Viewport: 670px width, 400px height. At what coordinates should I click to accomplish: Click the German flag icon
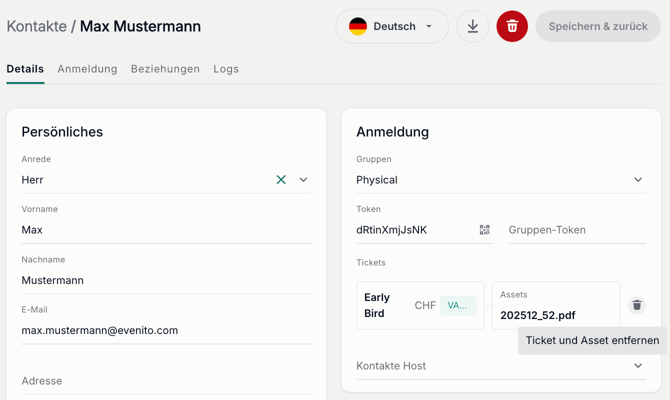(358, 26)
